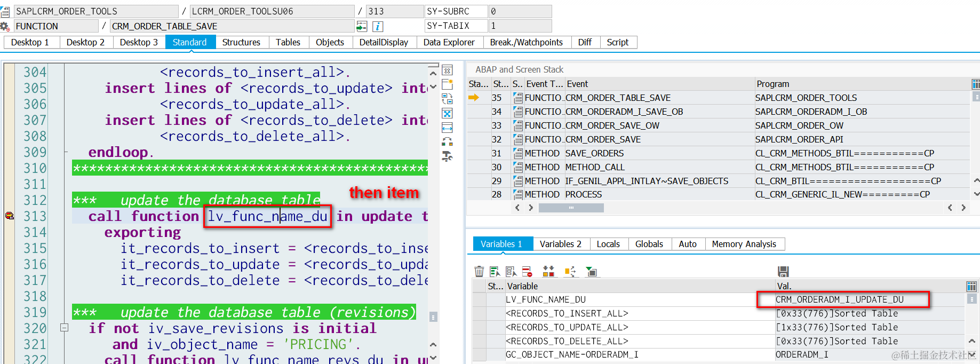Click the full-screen tool icon beside editor

(x=448, y=113)
